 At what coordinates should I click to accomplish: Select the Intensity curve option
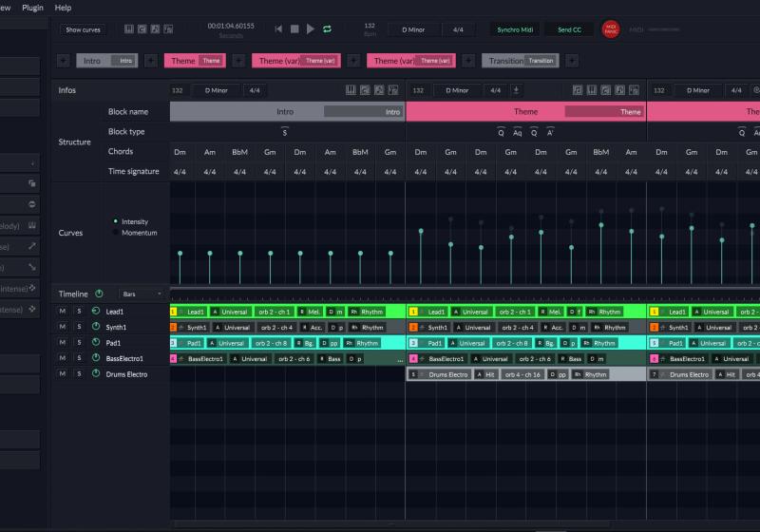[x=131, y=221]
